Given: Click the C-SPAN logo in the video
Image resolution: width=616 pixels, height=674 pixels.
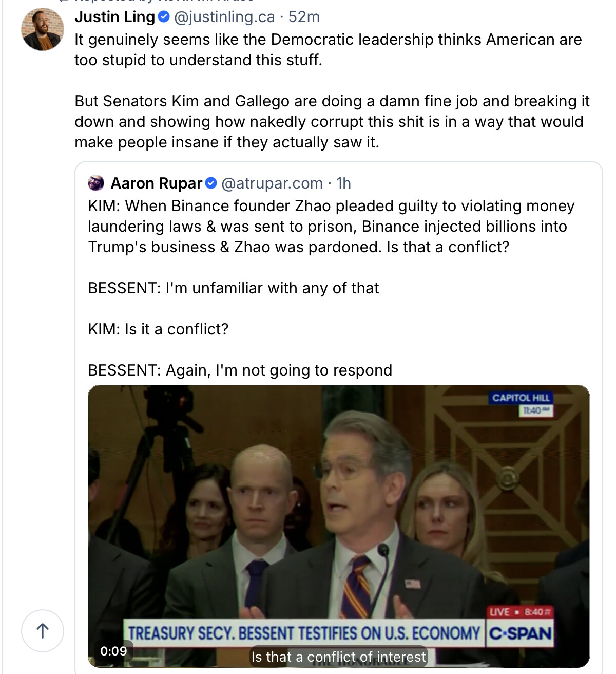Looking at the screenshot, I should [520, 633].
